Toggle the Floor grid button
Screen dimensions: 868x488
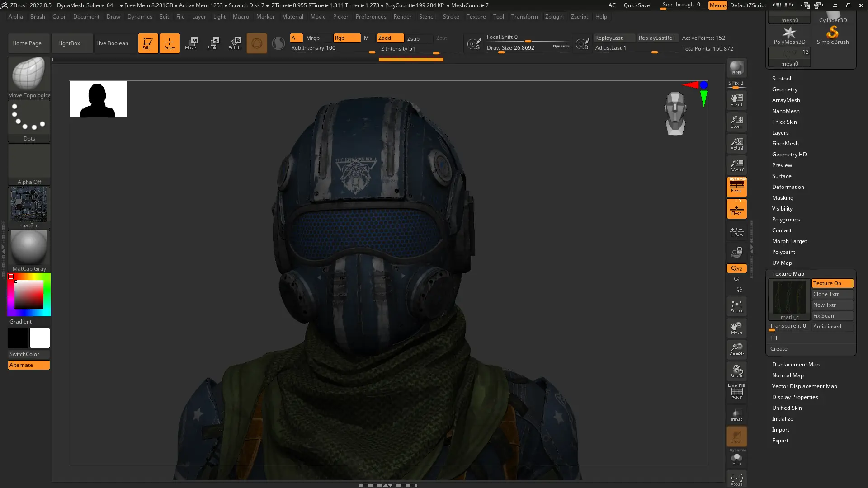tap(736, 209)
